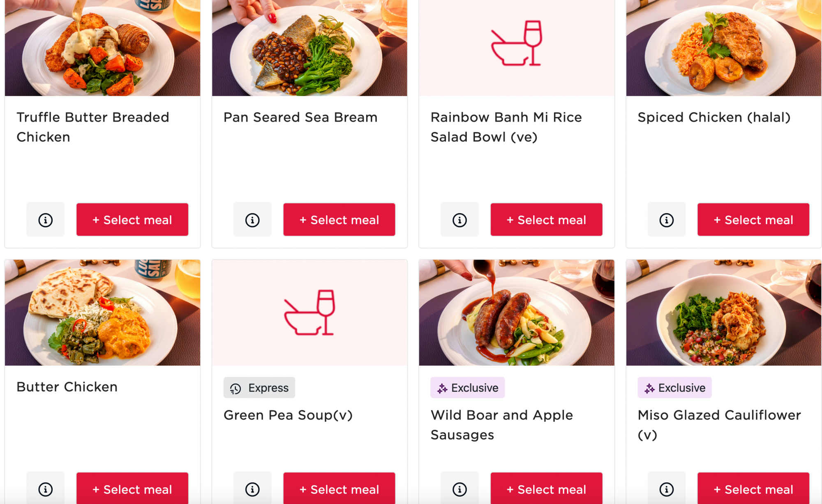Click the Express badge on Green Pea Soup
This screenshot has width=822, height=504.
(x=259, y=387)
